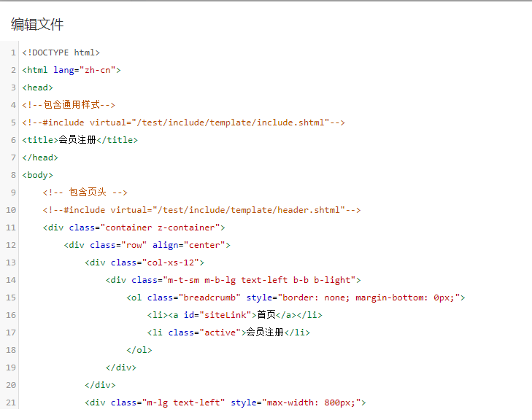Click the title 会员注册 line

80,140
